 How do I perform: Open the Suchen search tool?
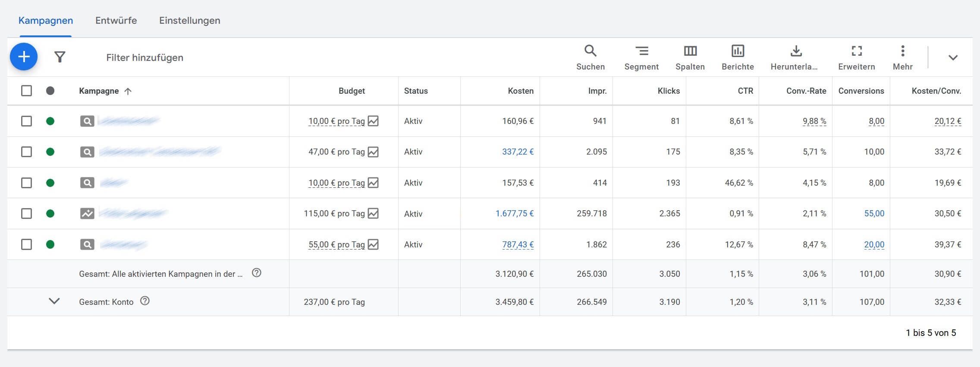pyautogui.click(x=591, y=57)
